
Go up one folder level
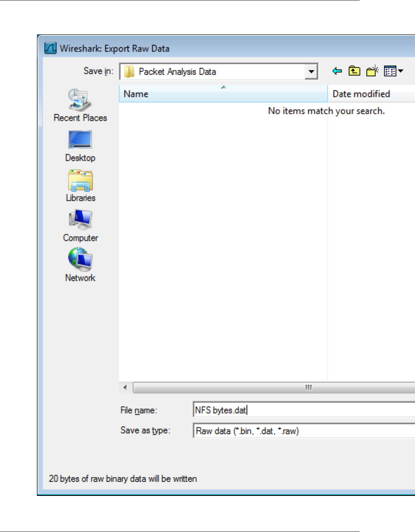[x=354, y=71]
